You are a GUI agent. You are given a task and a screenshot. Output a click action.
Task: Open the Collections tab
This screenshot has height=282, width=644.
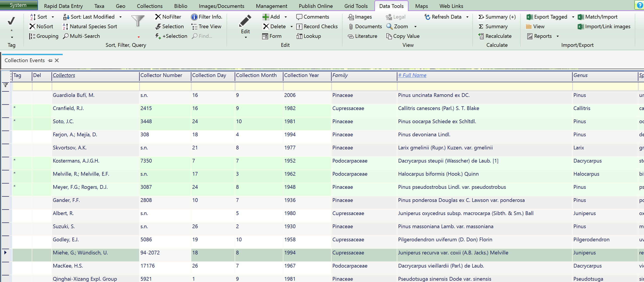point(149,6)
